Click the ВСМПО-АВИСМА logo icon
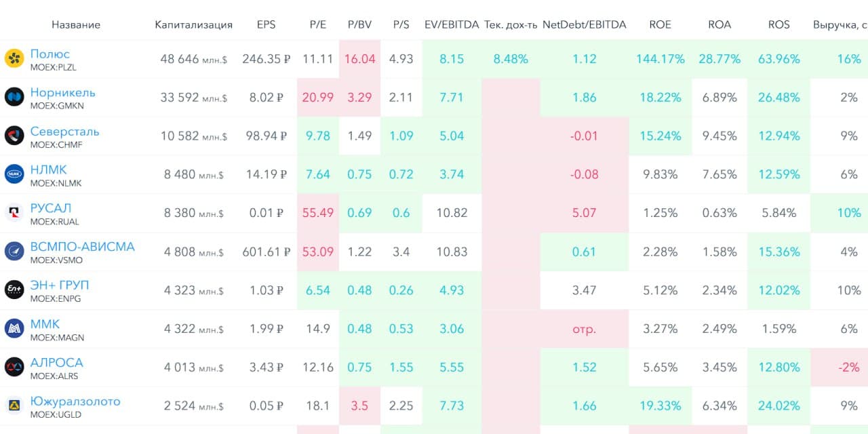Viewport: 868px width, 434px height. pos(14,252)
